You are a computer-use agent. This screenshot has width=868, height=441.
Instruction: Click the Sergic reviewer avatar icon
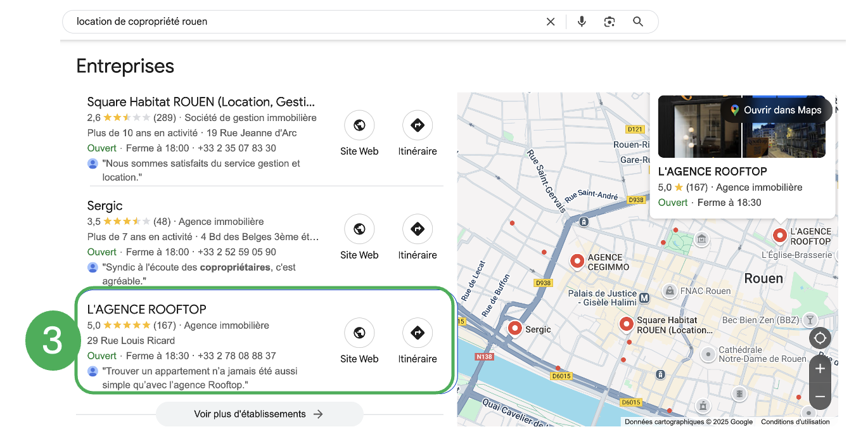(x=93, y=267)
